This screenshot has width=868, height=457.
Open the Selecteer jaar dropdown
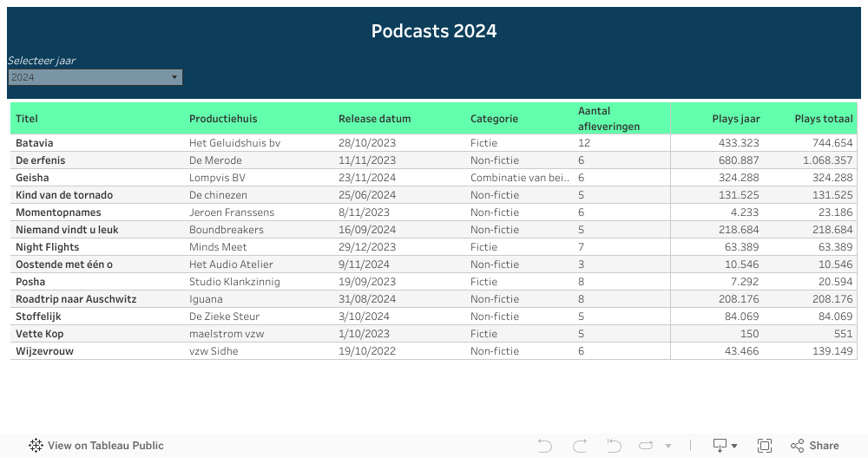coord(95,77)
